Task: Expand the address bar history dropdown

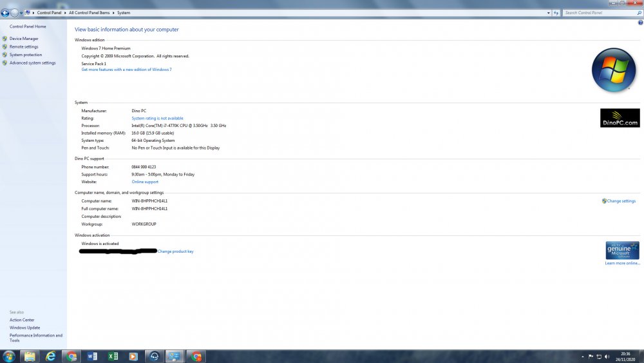Action: click(x=549, y=13)
